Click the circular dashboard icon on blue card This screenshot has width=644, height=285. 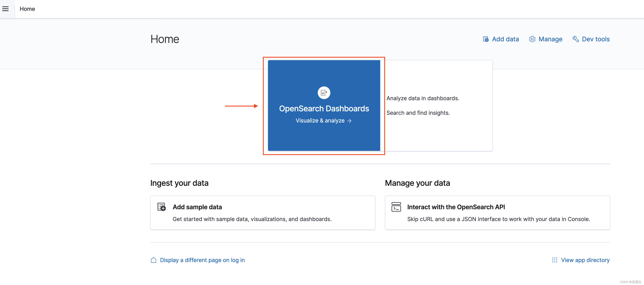coord(324,93)
